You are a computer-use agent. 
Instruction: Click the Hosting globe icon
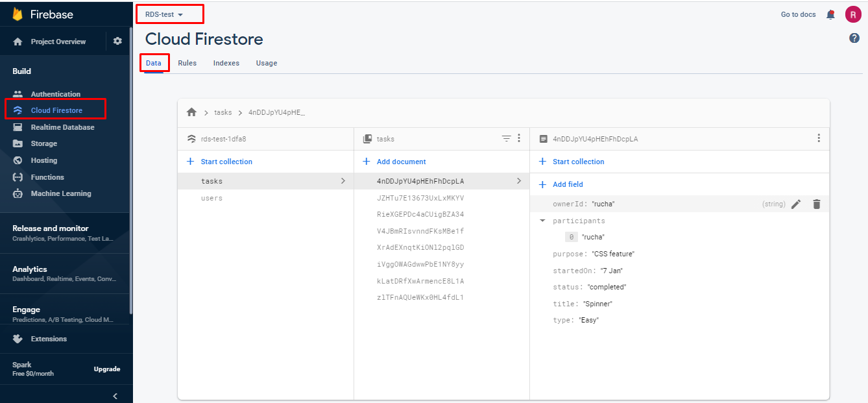(x=18, y=160)
